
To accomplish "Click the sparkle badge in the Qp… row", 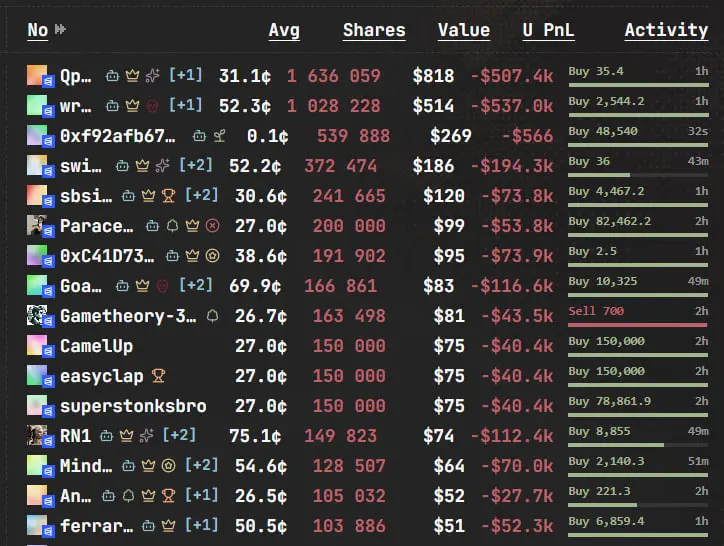I will (x=152, y=75).
